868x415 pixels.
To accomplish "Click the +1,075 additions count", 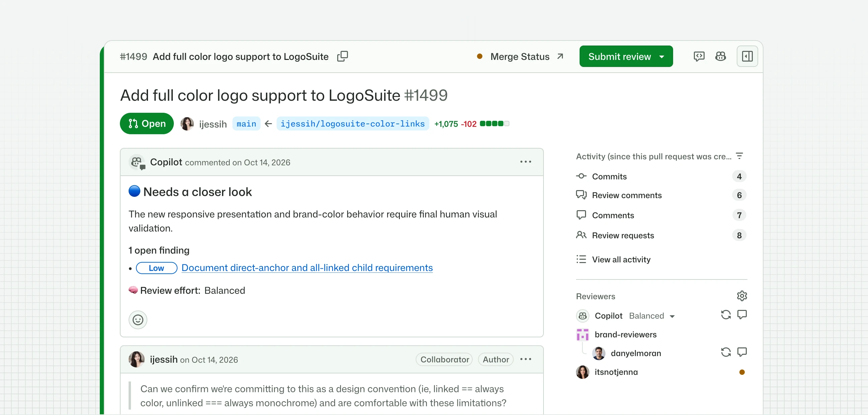I will pyautogui.click(x=446, y=124).
